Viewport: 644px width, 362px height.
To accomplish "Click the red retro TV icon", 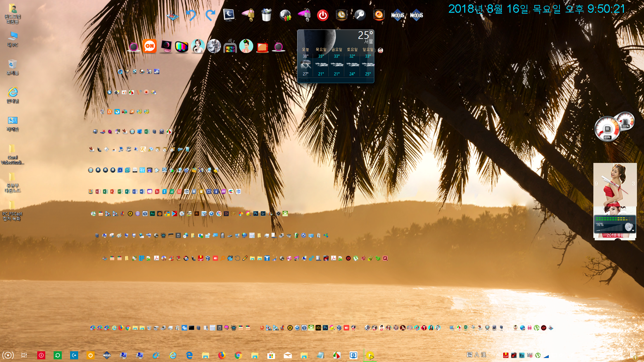I will pos(262,47).
